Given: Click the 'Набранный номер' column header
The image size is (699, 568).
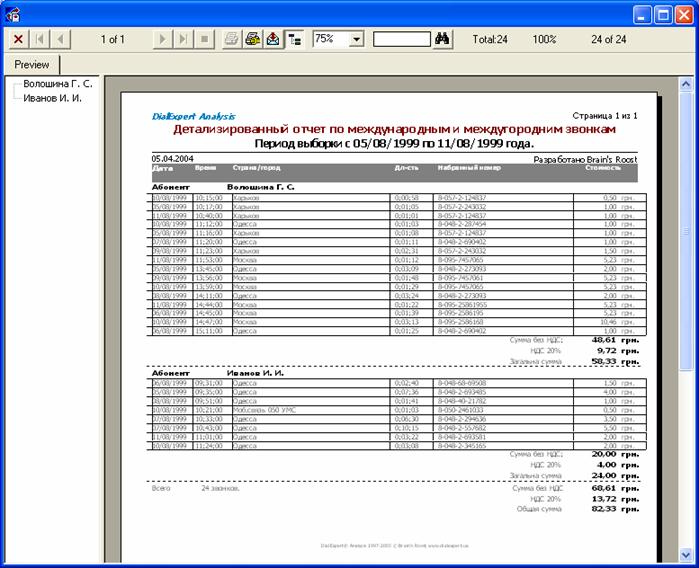Looking at the screenshot, I should [469, 168].
